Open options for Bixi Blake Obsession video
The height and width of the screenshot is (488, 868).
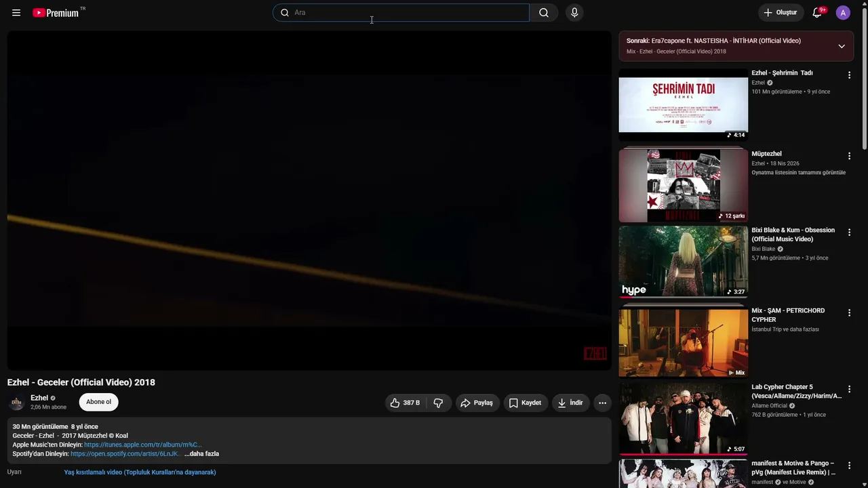point(849,232)
